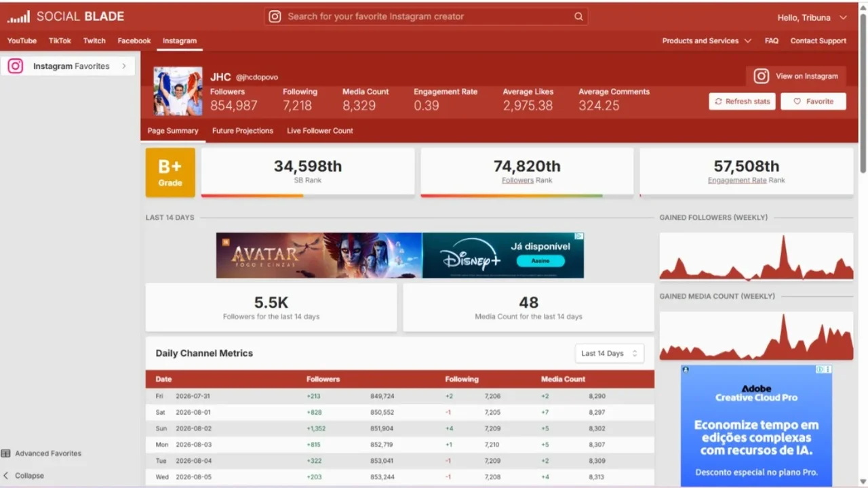Click the Gained Followers weekly chart
868x488 pixels.
(x=756, y=256)
